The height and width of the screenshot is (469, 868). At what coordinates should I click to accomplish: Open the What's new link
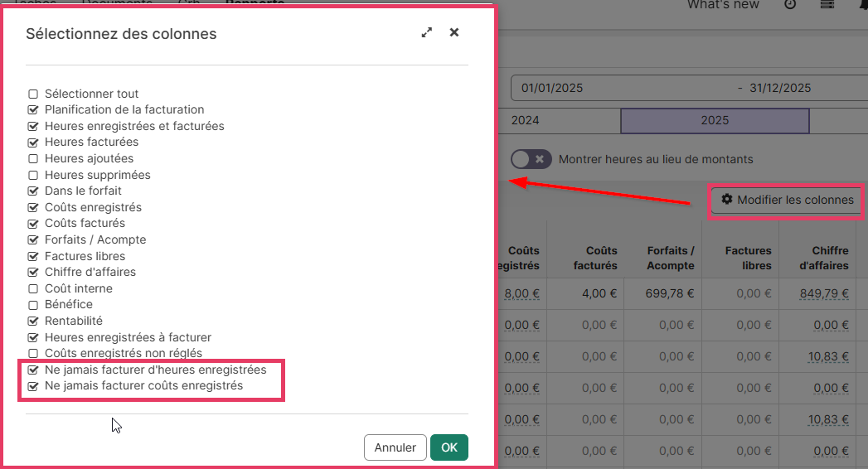tap(723, 5)
